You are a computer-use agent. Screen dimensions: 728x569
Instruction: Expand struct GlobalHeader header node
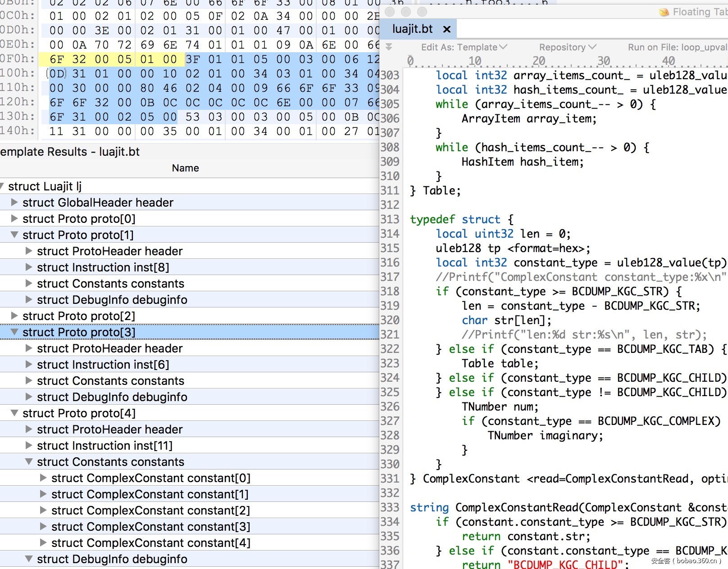click(x=14, y=203)
